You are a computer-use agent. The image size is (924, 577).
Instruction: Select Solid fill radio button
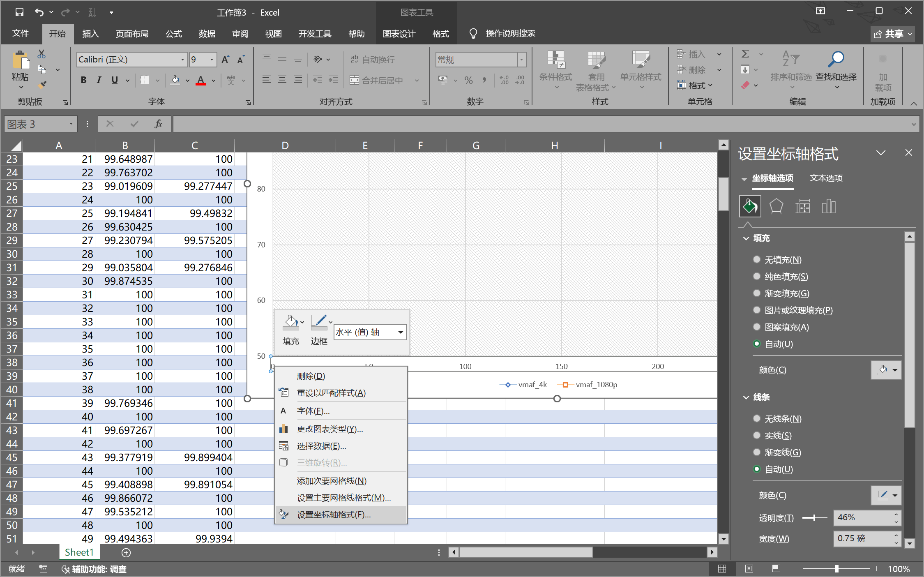click(x=757, y=276)
